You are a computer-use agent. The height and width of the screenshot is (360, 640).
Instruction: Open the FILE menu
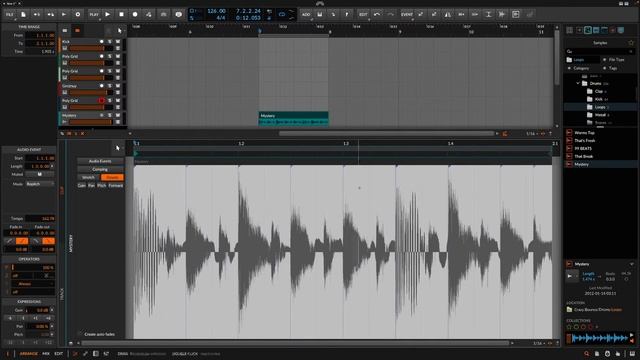(x=9, y=14)
